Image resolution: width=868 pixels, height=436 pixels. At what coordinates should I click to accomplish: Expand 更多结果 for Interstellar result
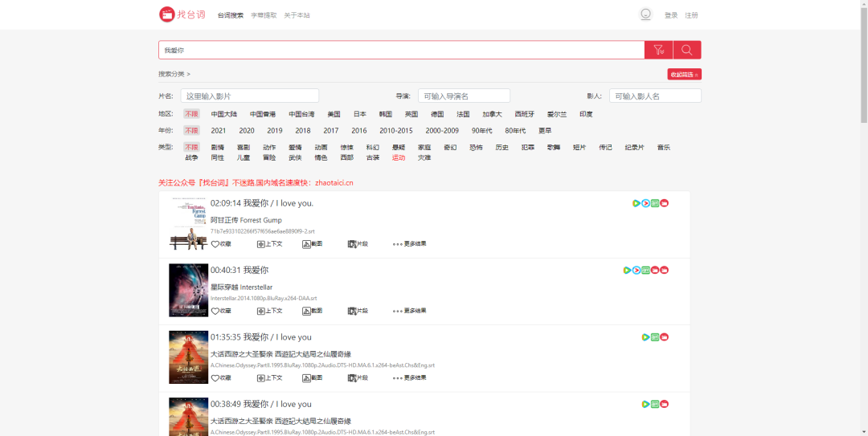click(x=410, y=311)
